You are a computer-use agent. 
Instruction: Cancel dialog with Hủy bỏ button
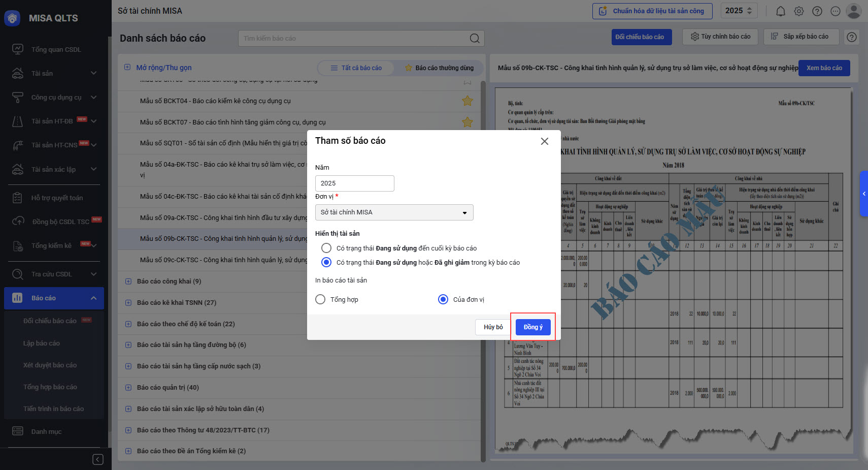[x=493, y=327]
